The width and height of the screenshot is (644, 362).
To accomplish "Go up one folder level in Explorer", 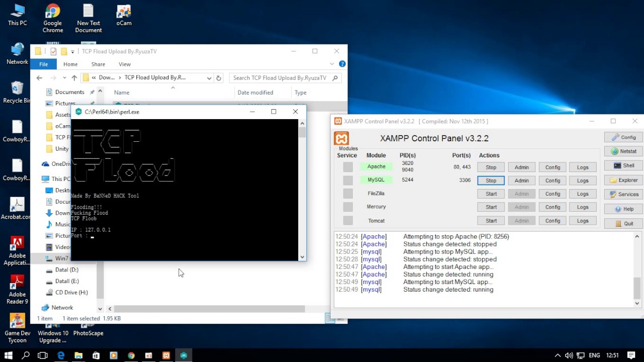I will pos(74,78).
